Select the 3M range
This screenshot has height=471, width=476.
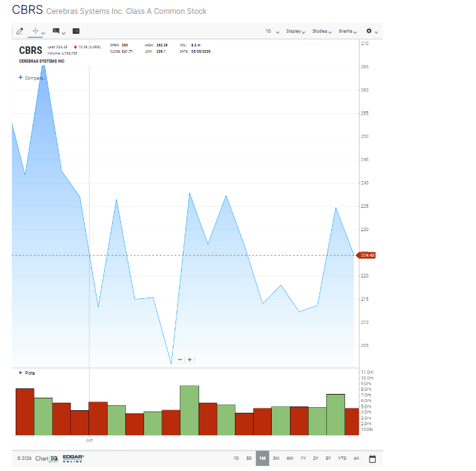tap(276, 458)
